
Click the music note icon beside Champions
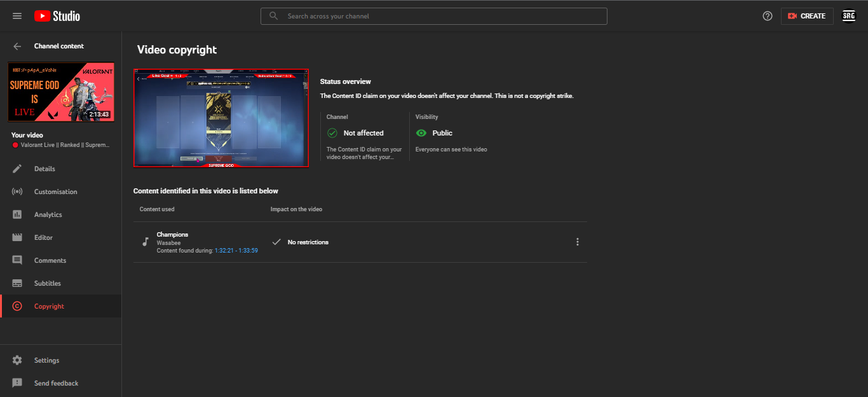(x=144, y=242)
